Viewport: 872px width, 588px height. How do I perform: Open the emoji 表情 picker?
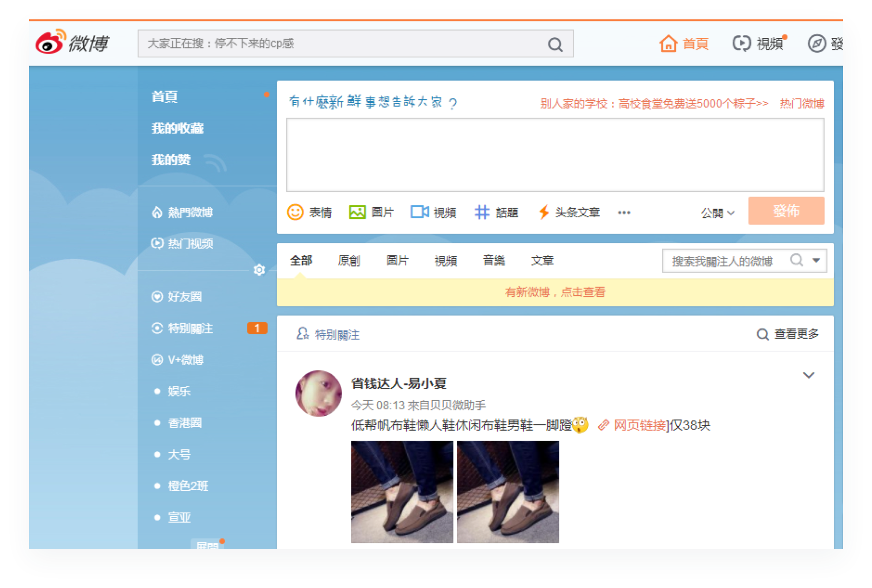point(295,212)
